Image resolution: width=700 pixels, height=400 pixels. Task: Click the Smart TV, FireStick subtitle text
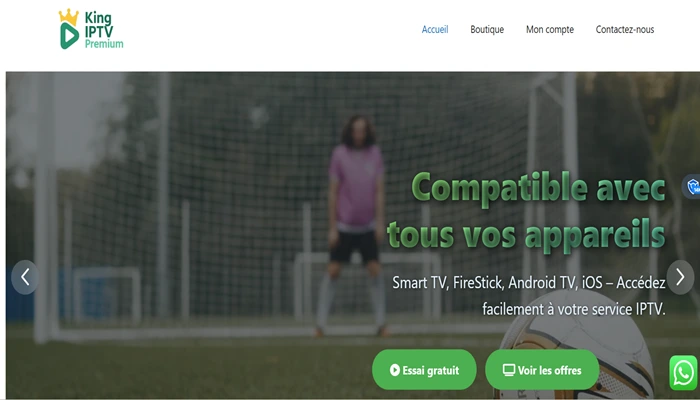click(529, 296)
